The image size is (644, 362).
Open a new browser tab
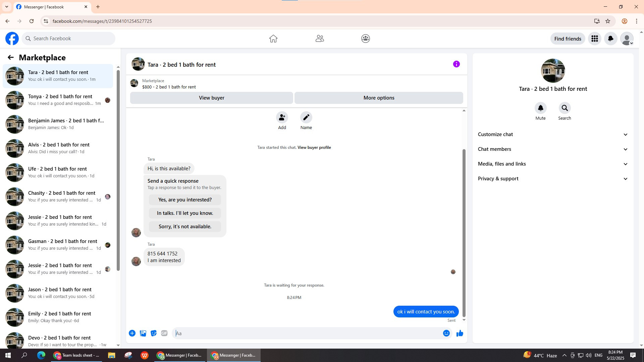pos(98,7)
